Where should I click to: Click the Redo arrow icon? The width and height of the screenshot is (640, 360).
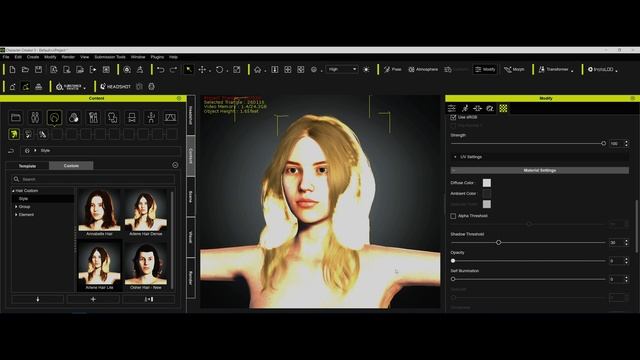pyautogui.click(x=173, y=69)
